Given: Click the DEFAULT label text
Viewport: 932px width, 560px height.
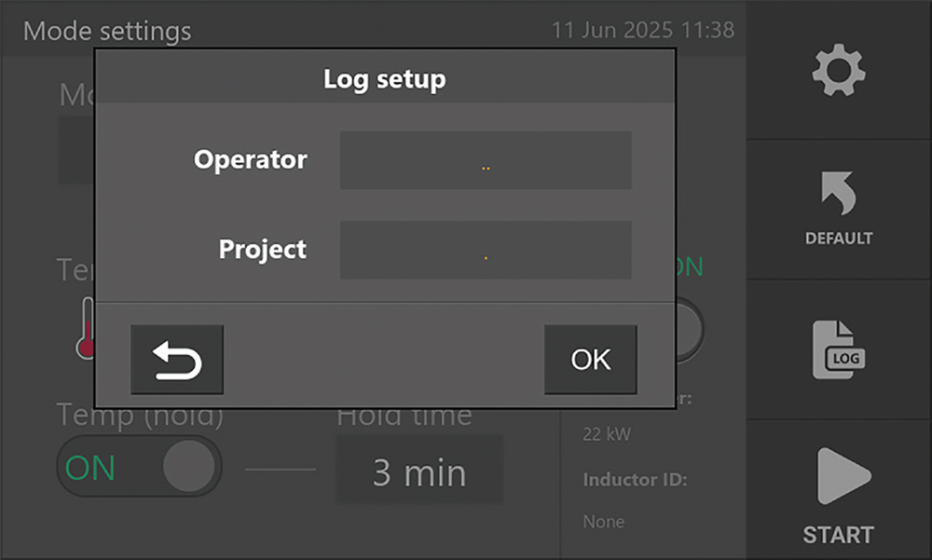Looking at the screenshot, I should (838, 239).
